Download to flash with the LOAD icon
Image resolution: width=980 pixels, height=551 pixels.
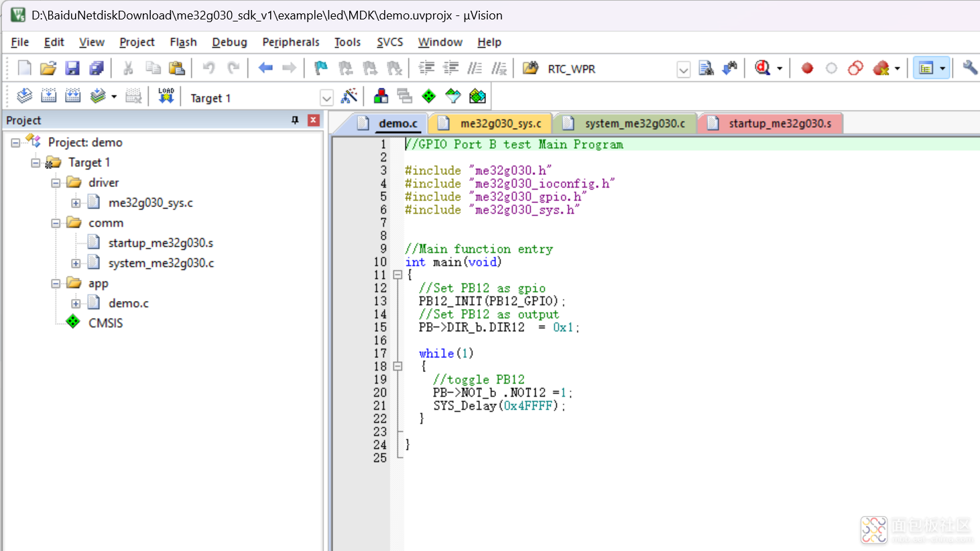(166, 96)
